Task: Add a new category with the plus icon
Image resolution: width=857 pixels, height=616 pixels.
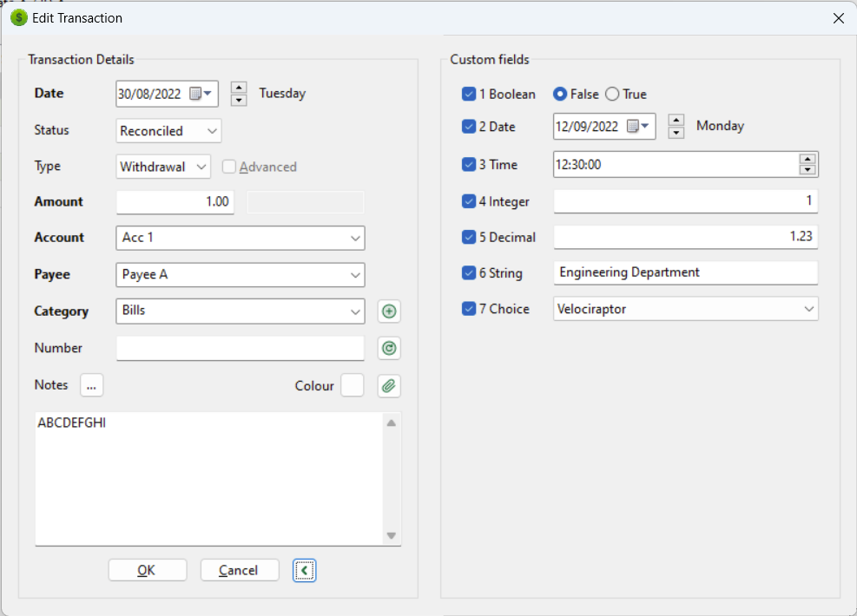Action: click(389, 311)
